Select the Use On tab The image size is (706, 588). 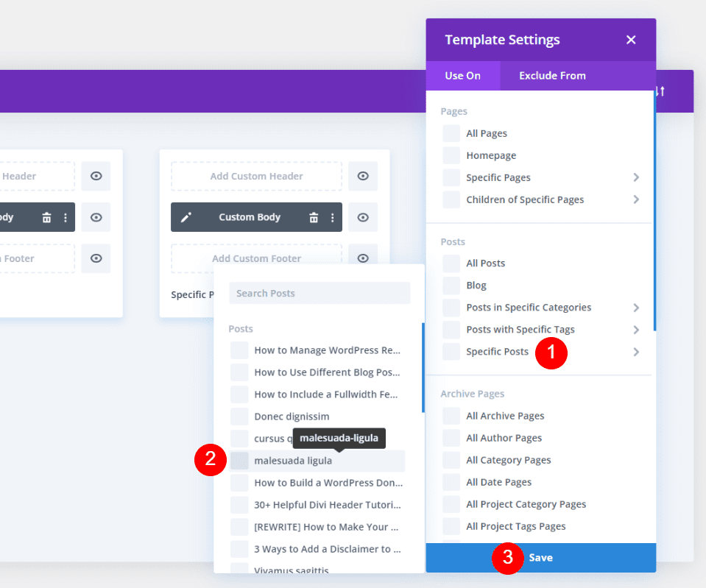(x=462, y=76)
